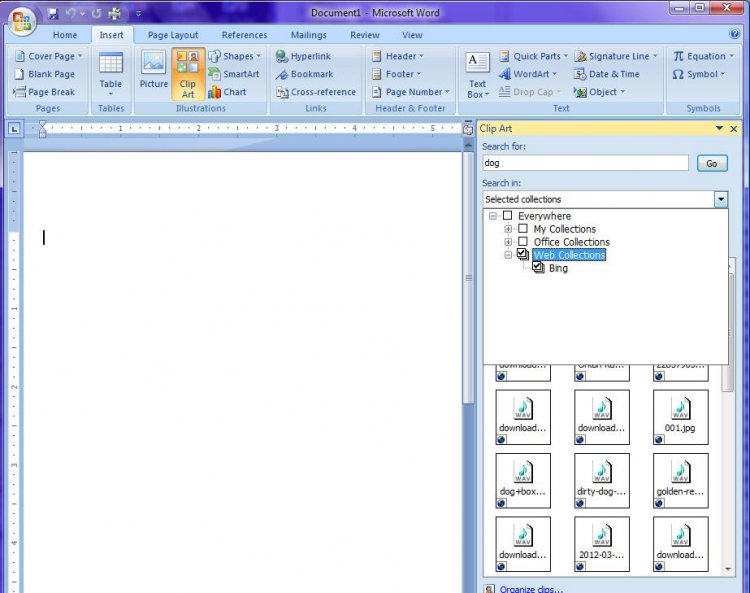Switch to the Home tab
750x593 pixels.
tap(65, 35)
